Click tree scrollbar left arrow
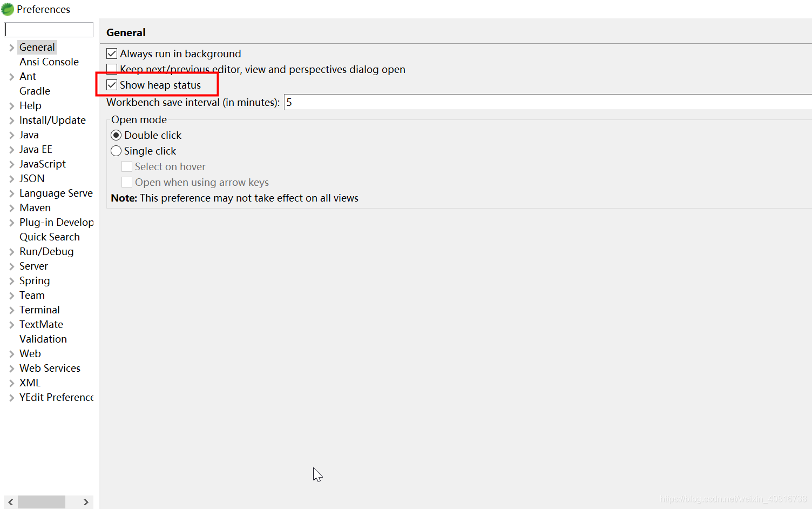 tap(11, 502)
